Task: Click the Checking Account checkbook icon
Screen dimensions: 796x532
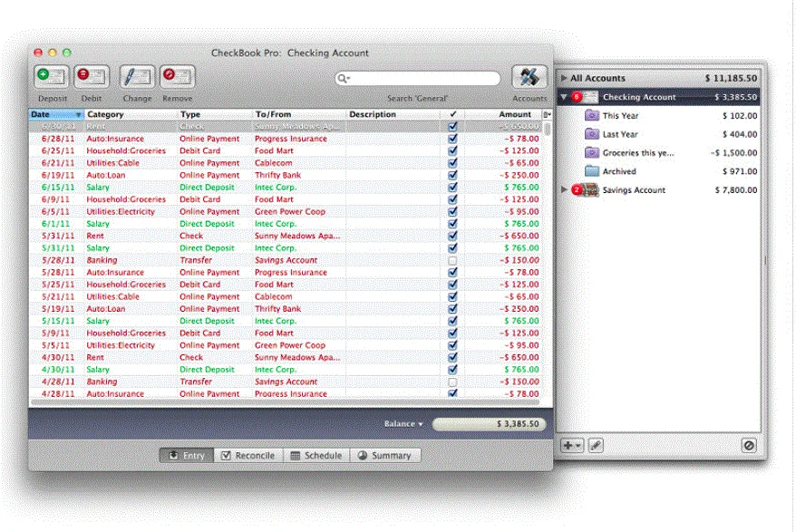Action: coord(590,97)
